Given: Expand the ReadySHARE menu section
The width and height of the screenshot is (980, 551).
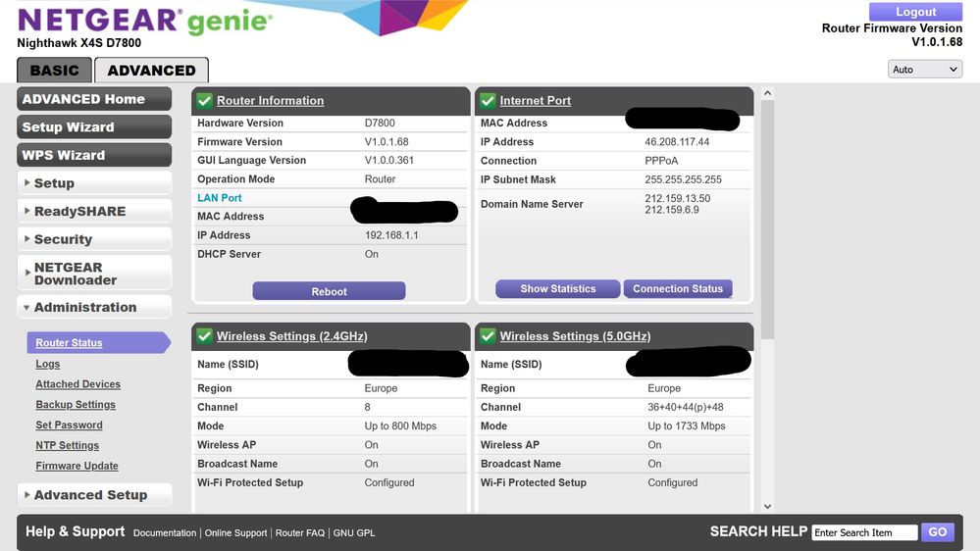Looking at the screenshot, I should tap(94, 211).
